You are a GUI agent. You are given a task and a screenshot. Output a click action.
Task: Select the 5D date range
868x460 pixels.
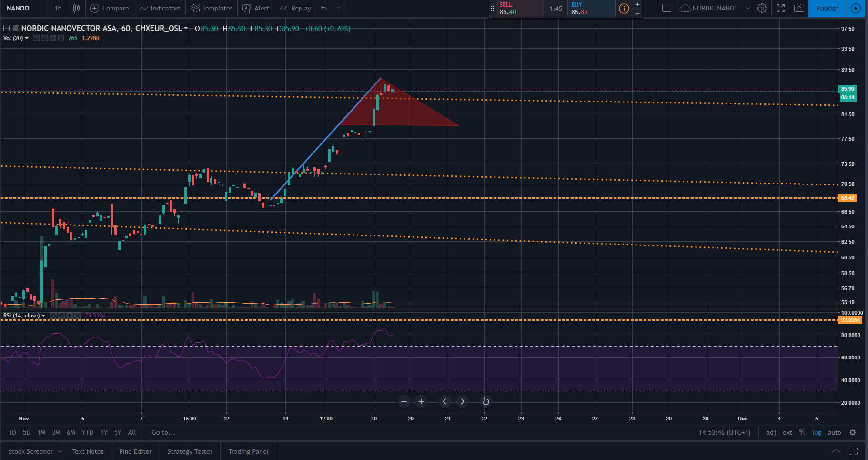pyautogui.click(x=27, y=432)
